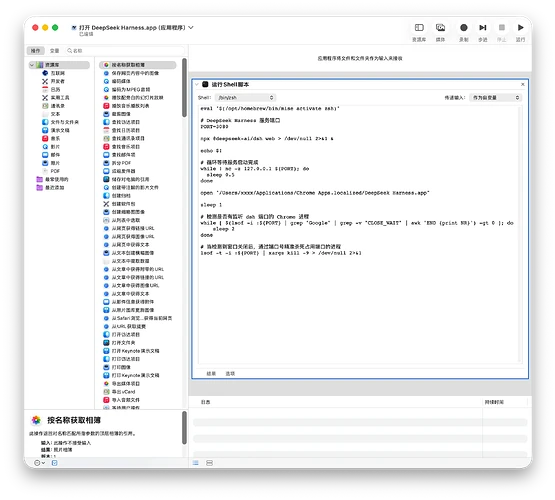The image size is (555, 500).
Task: Start recording with the 录制 button
Action: pos(464,28)
